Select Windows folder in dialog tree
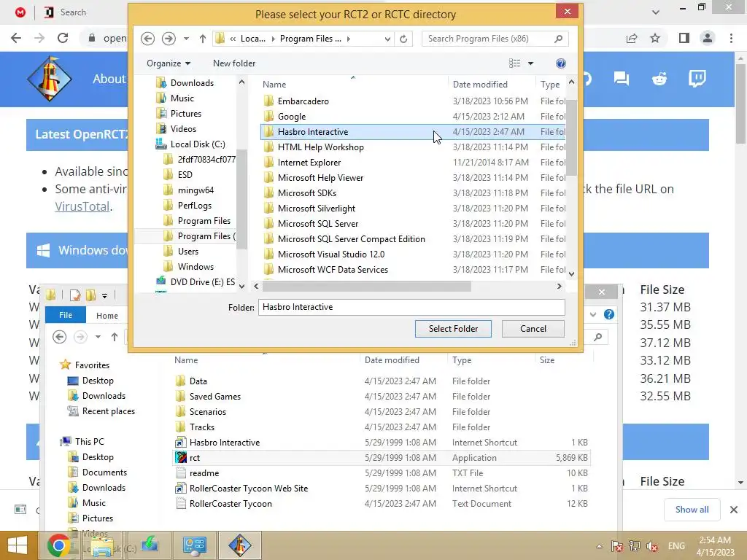The height and width of the screenshot is (560, 747). (x=196, y=267)
